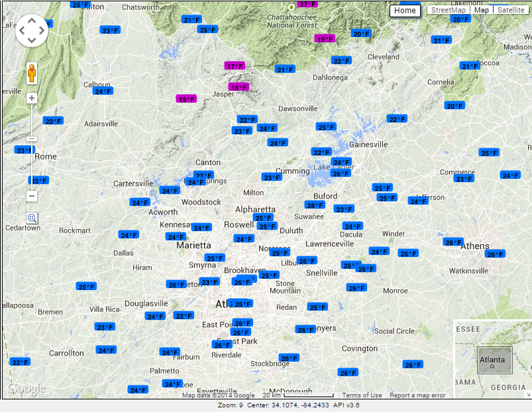The height and width of the screenshot is (412, 532).
Task: Switch to Satellite imagery
Action: [511, 10]
